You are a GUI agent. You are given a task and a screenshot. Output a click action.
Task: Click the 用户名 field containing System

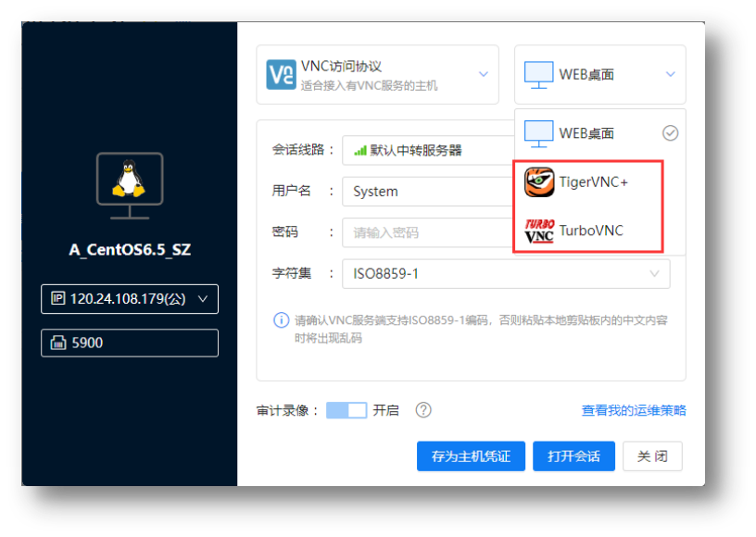click(x=428, y=192)
